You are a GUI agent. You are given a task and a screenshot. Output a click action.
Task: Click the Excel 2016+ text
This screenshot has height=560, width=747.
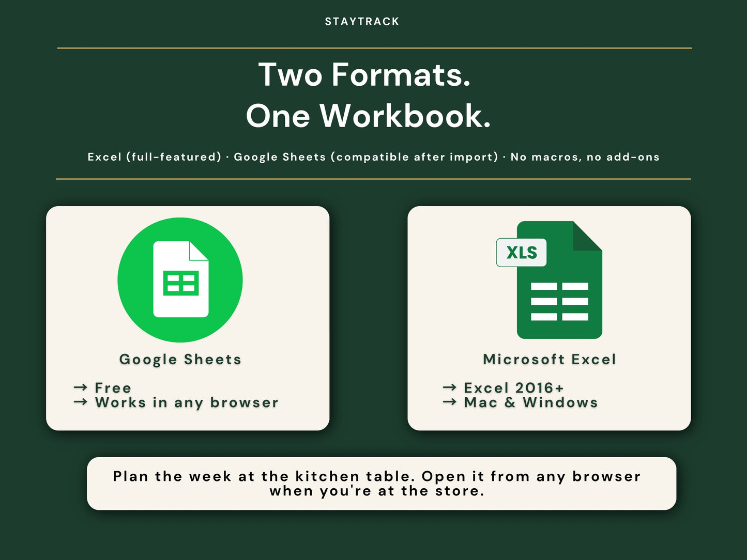coord(514,388)
